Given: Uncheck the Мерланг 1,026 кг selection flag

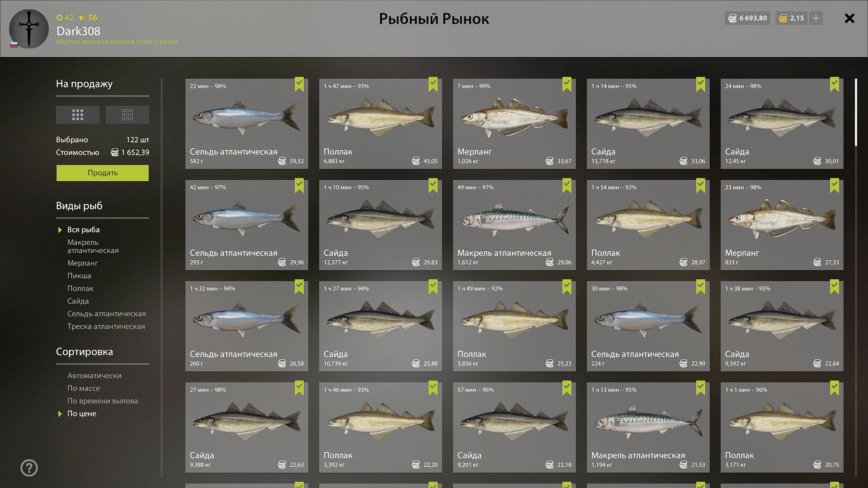Looking at the screenshot, I should [x=567, y=84].
